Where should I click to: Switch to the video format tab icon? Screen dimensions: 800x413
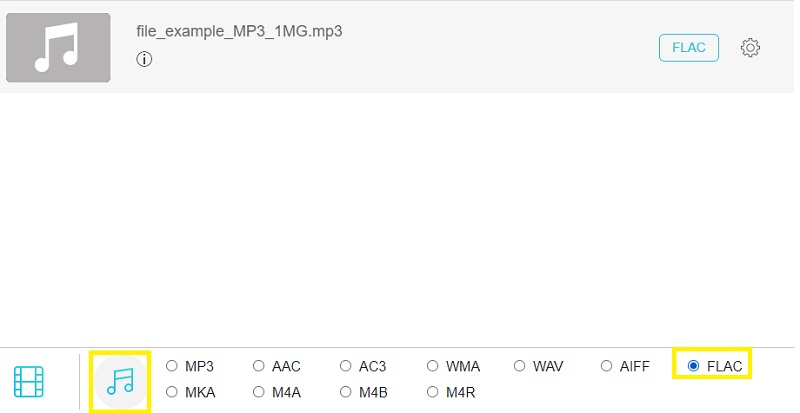(x=29, y=381)
